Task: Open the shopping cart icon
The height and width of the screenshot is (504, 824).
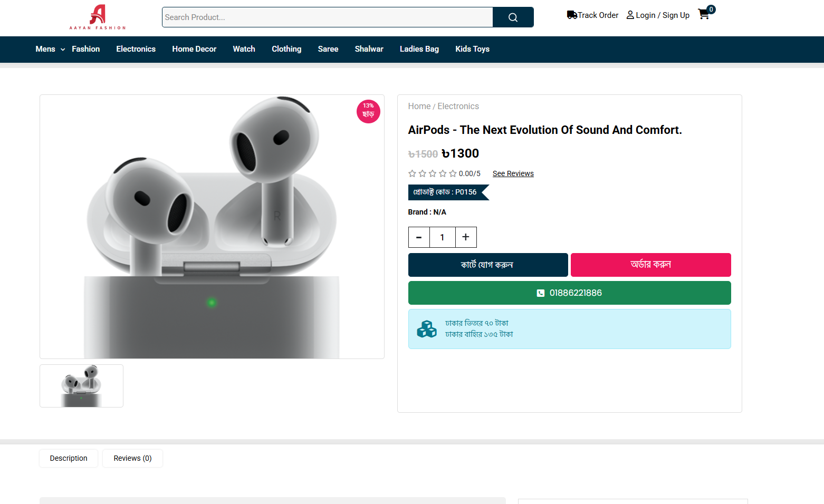Action: [x=704, y=14]
